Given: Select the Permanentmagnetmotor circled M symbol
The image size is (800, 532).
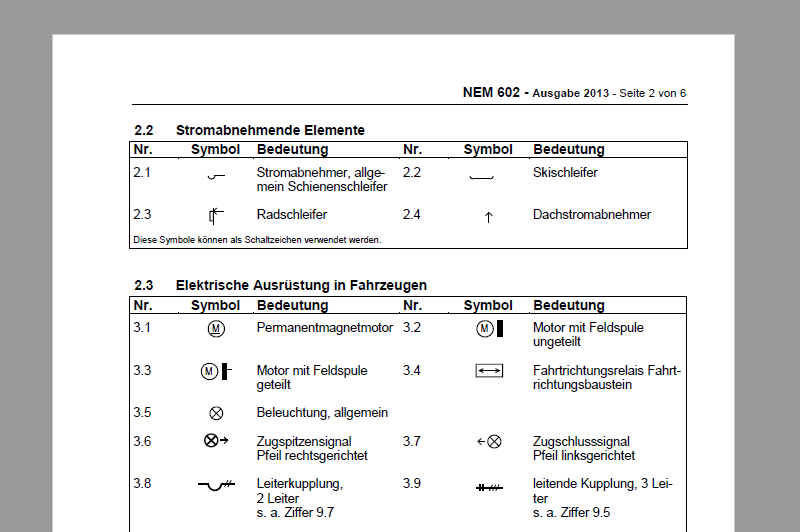Looking at the screenshot, I should tap(216, 328).
